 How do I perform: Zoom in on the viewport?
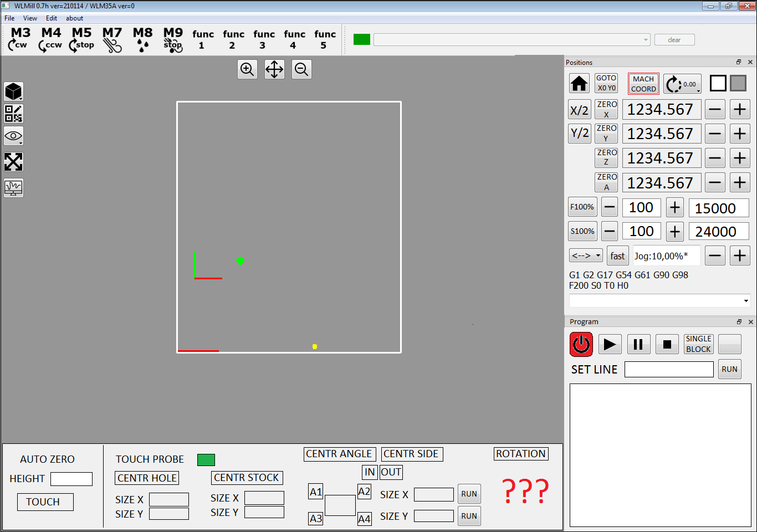click(247, 69)
